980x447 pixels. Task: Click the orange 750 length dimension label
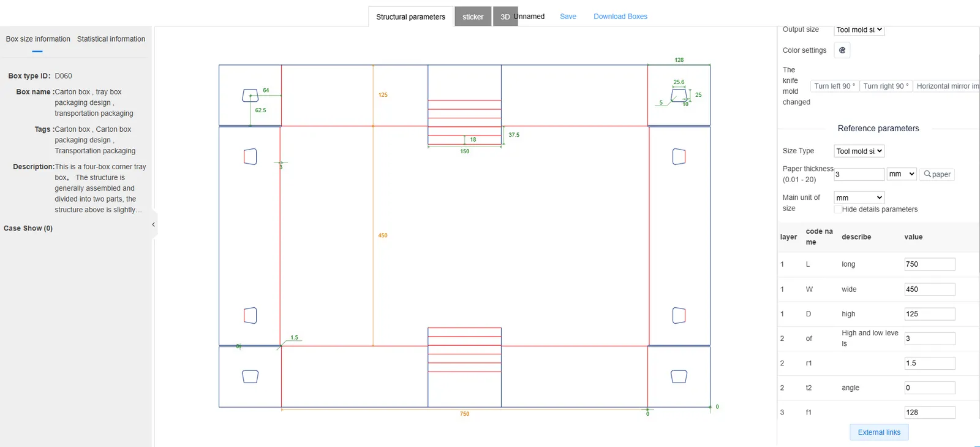click(465, 414)
